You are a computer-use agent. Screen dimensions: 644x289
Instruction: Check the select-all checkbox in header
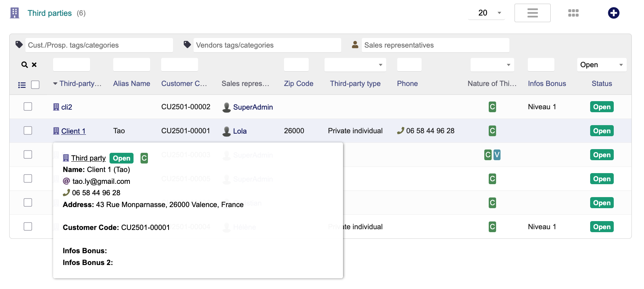pos(35,85)
